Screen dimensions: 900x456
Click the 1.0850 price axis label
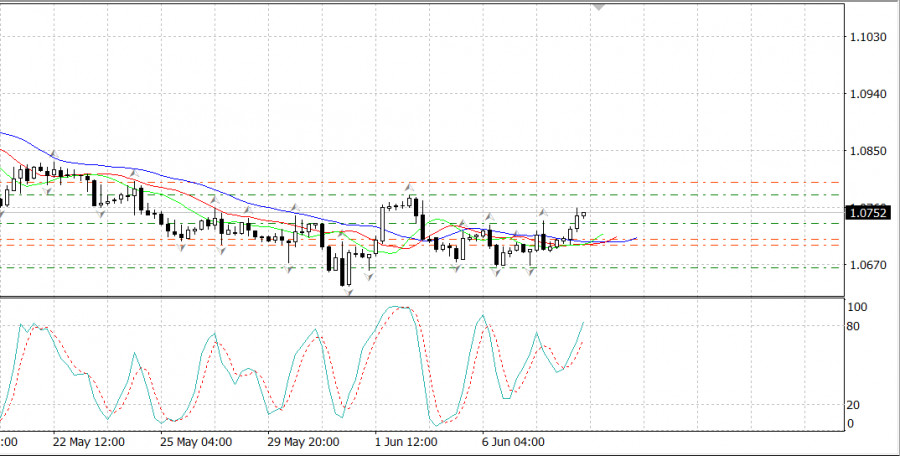(865, 152)
